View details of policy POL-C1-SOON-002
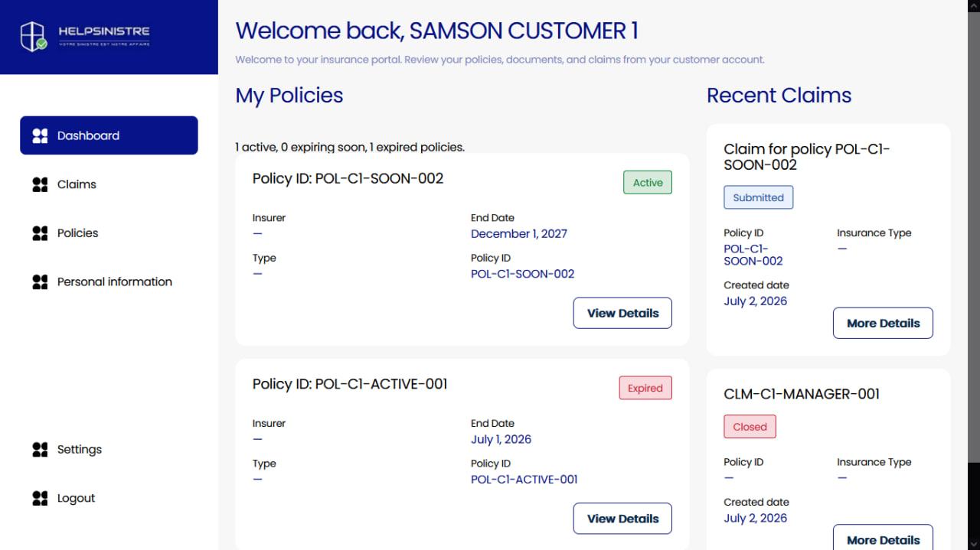980x550 pixels. (x=622, y=313)
